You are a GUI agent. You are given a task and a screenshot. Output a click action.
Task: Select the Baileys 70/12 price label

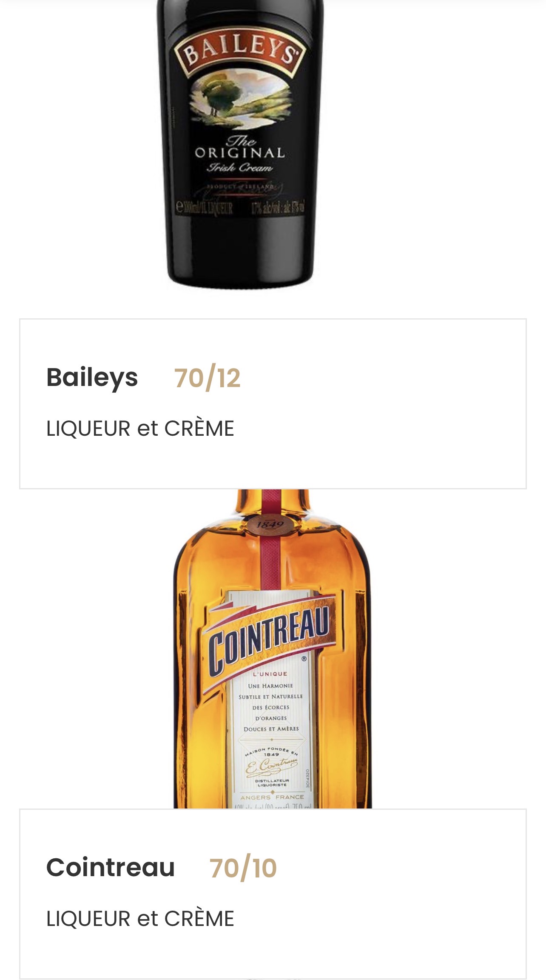(208, 378)
